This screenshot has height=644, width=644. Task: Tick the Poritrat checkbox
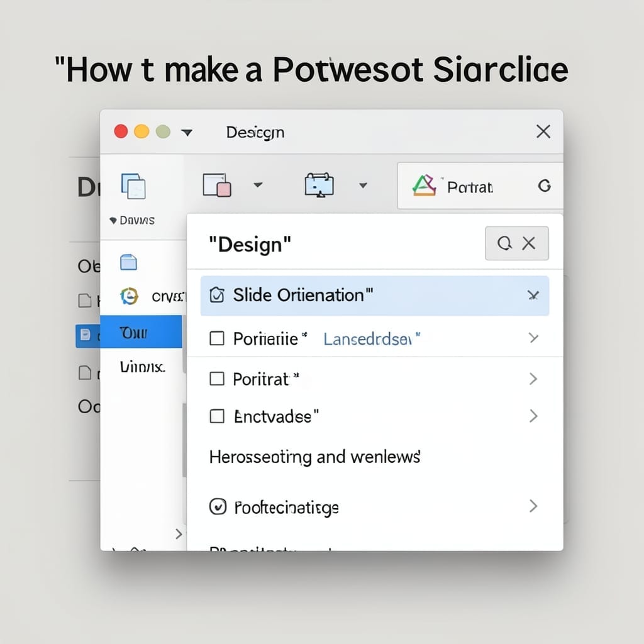coord(217,379)
